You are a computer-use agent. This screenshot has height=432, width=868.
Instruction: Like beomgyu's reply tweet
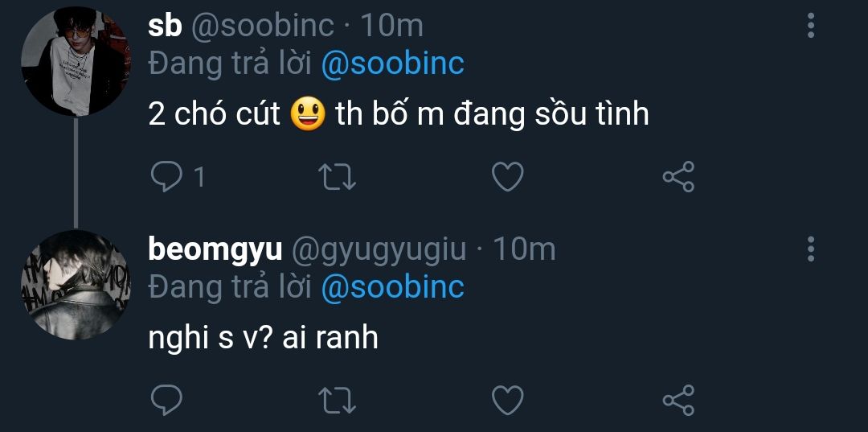click(507, 400)
